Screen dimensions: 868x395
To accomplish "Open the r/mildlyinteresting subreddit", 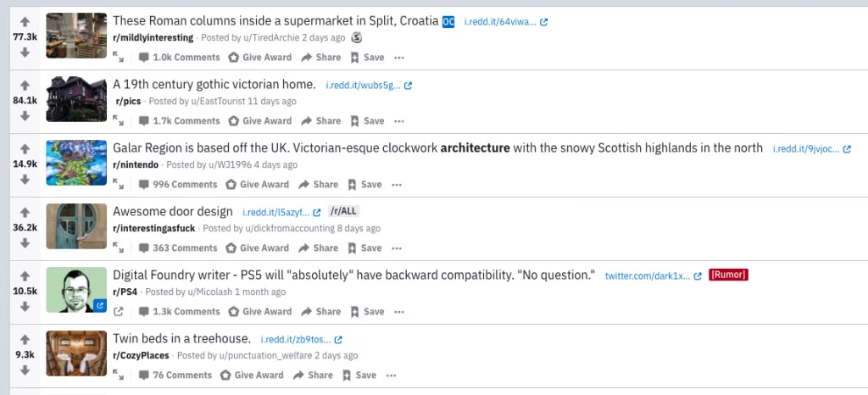I will [x=153, y=37].
